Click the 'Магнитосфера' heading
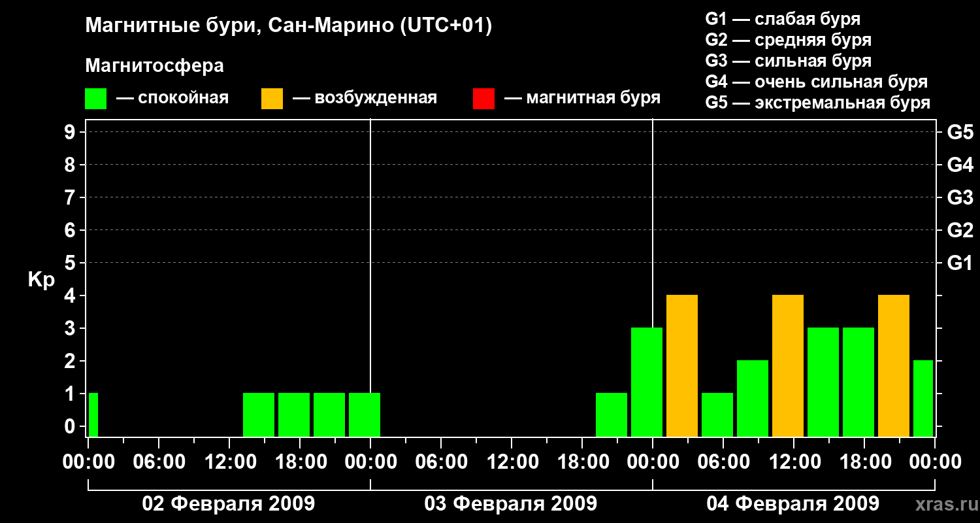The height and width of the screenshot is (523, 980). (155, 66)
